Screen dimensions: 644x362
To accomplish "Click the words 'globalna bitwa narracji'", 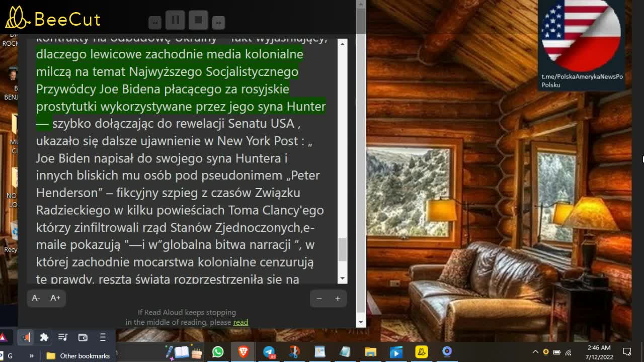I will (x=227, y=245).
